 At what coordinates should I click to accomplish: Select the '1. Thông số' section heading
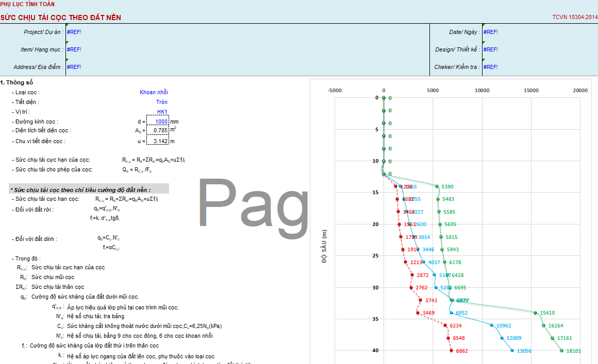coord(16,82)
